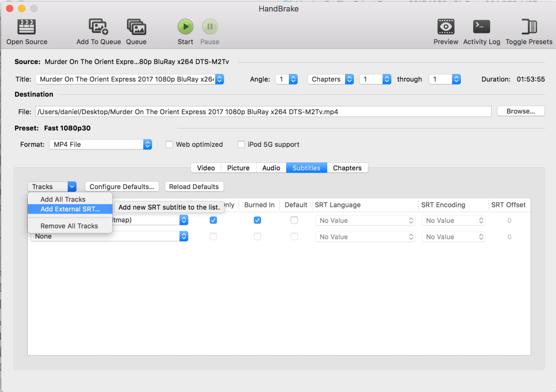
Task: Click SRT Offset value in None row
Action: click(x=509, y=237)
